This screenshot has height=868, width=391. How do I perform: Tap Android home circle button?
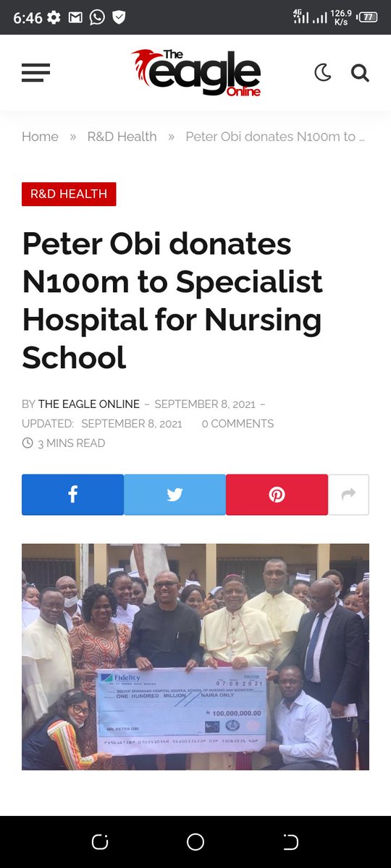pyautogui.click(x=195, y=842)
